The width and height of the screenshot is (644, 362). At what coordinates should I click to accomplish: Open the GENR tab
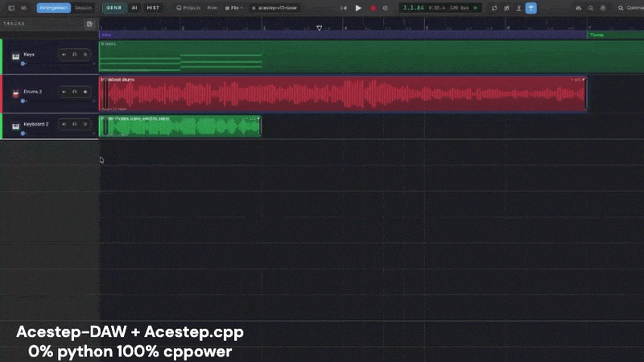click(x=114, y=8)
